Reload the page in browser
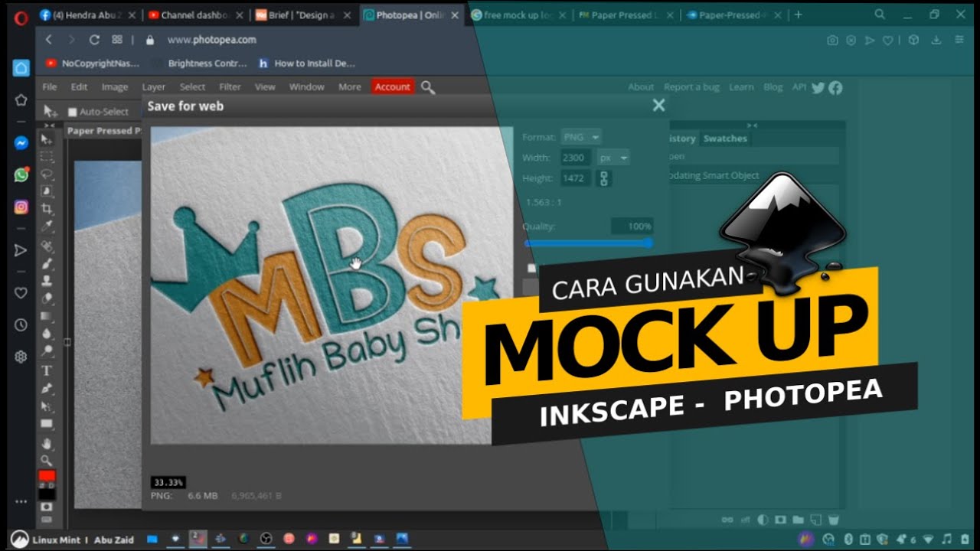The image size is (980, 551). 95,40
